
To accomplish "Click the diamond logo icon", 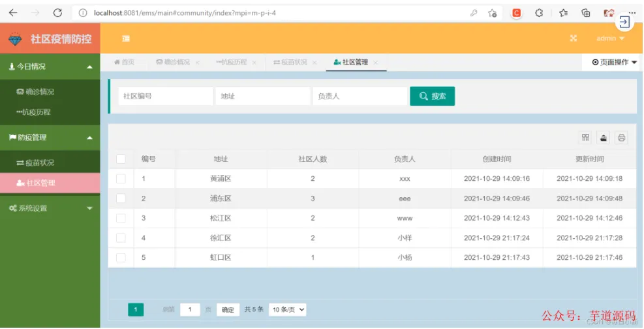I will pyautogui.click(x=15, y=39).
